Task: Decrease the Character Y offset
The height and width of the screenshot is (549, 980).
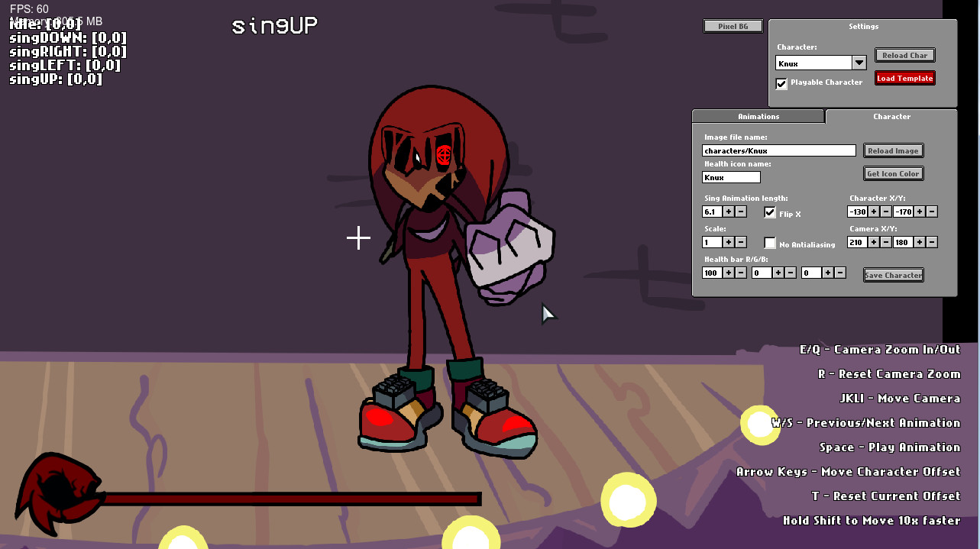Action: [932, 212]
